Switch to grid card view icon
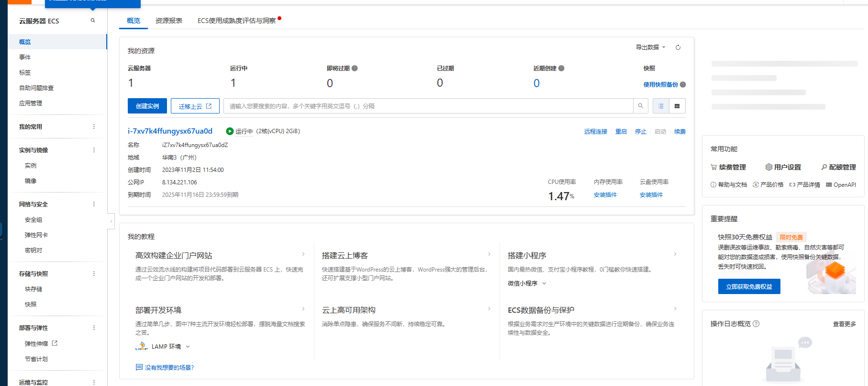 (x=677, y=106)
